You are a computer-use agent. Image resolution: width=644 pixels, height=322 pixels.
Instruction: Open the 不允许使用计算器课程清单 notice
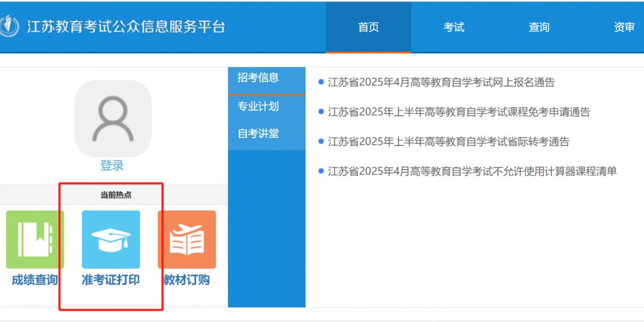coord(472,171)
